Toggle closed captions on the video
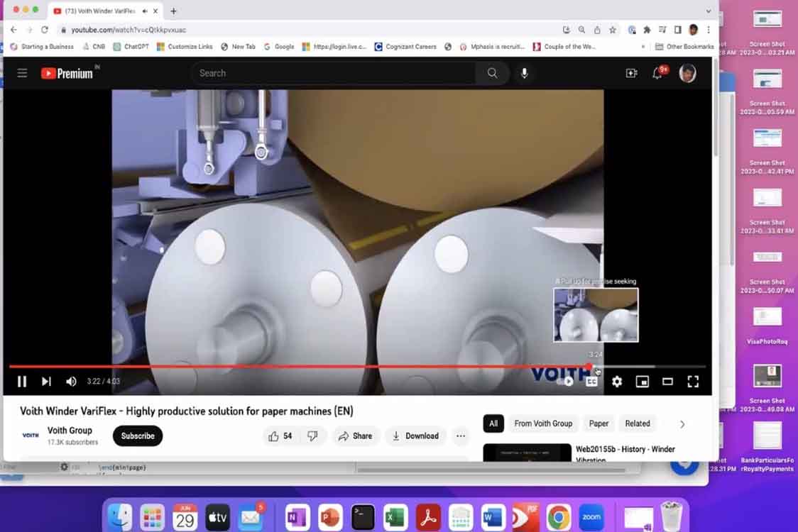This screenshot has width=798, height=532. coord(591,382)
